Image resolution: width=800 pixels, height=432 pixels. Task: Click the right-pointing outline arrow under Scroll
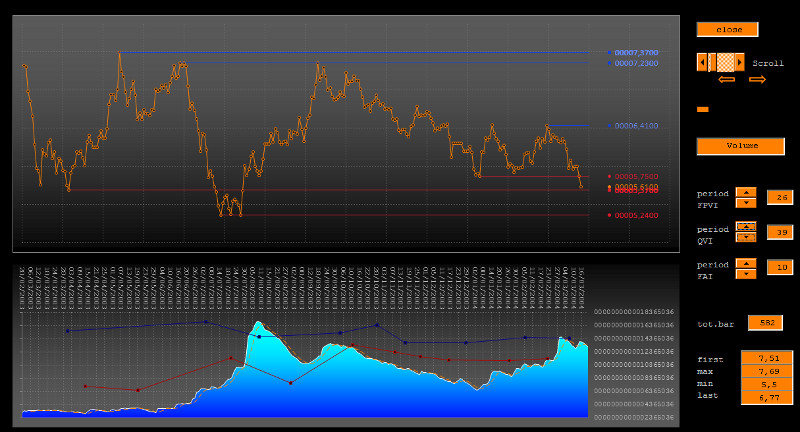click(757, 79)
